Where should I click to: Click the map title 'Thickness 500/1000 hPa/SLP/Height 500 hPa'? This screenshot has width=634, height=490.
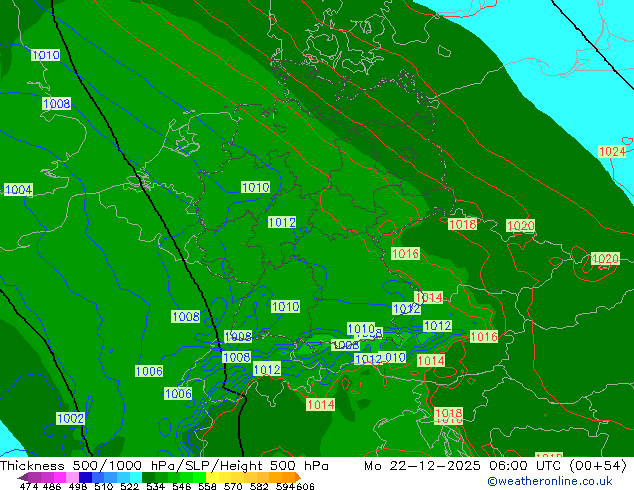(164, 466)
